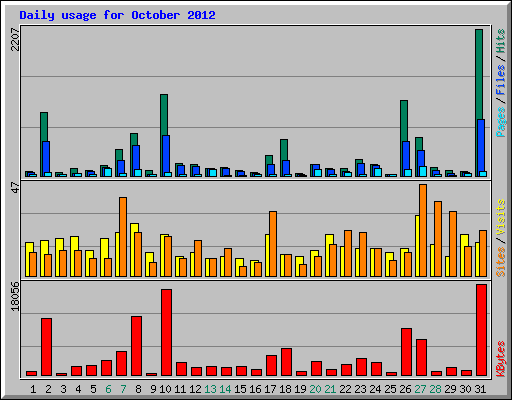Select day 15 on the x-axis
Image resolution: width=512 pixels, height=400 pixels.
[240, 389]
